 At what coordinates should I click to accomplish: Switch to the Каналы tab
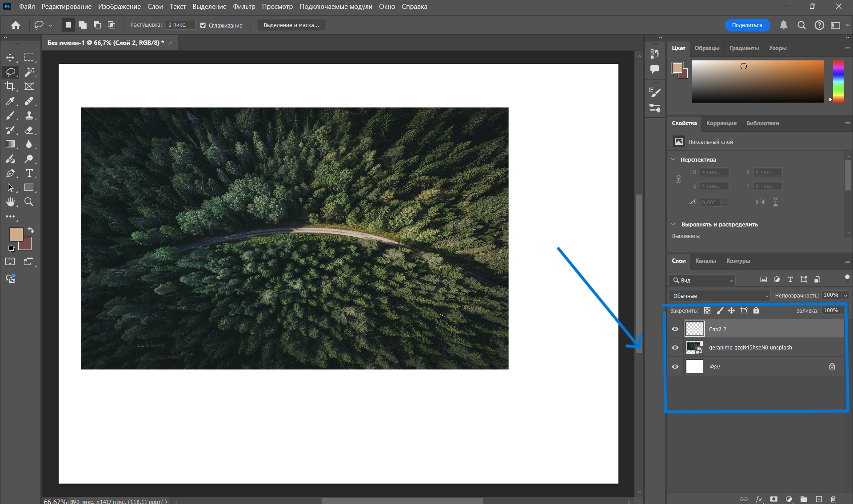(x=706, y=261)
